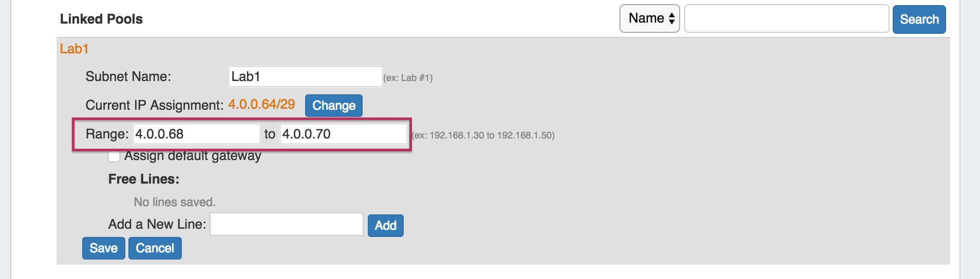
Task: Enable the Assign default gateway checkbox
Action: (114, 156)
